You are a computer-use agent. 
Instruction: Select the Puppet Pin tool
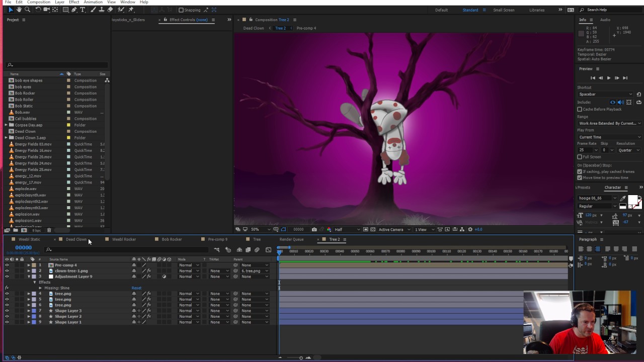(x=131, y=10)
